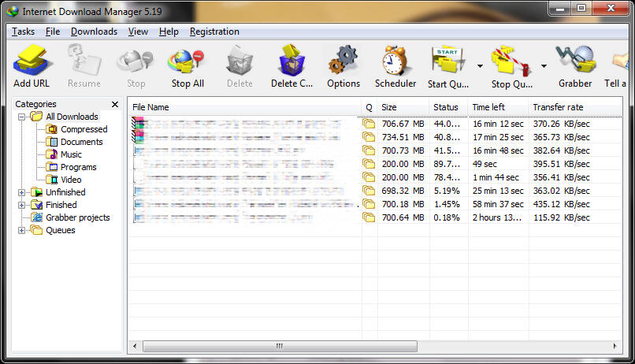Select the Programs category
Image resolution: width=635 pixels, height=364 pixels.
(x=79, y=167)
